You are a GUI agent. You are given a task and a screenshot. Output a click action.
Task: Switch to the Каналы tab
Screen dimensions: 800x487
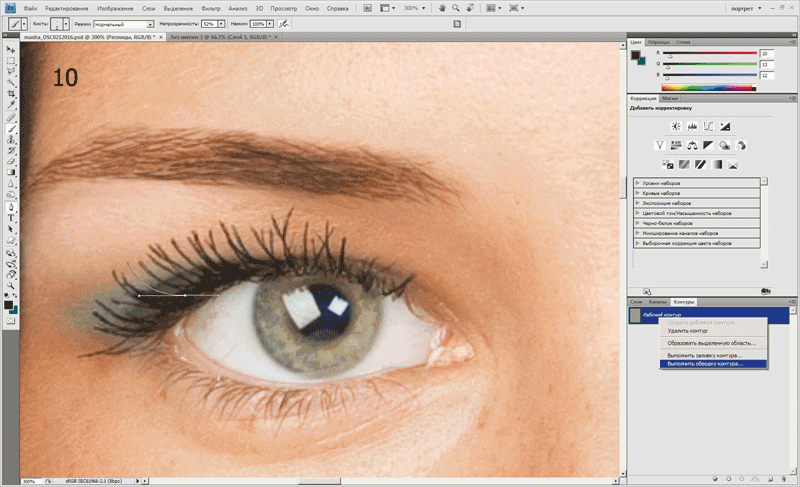click(657, 301)
